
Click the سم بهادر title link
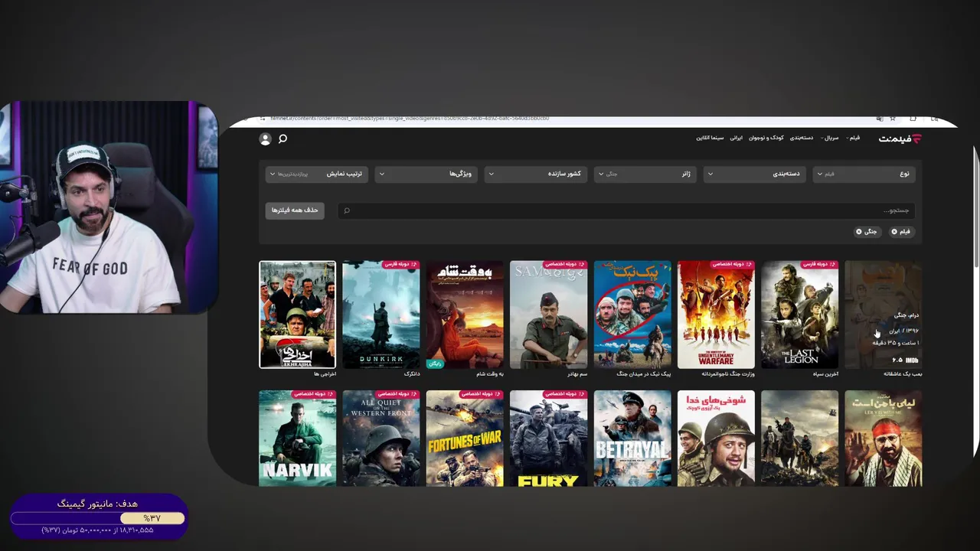click(577, 374)
